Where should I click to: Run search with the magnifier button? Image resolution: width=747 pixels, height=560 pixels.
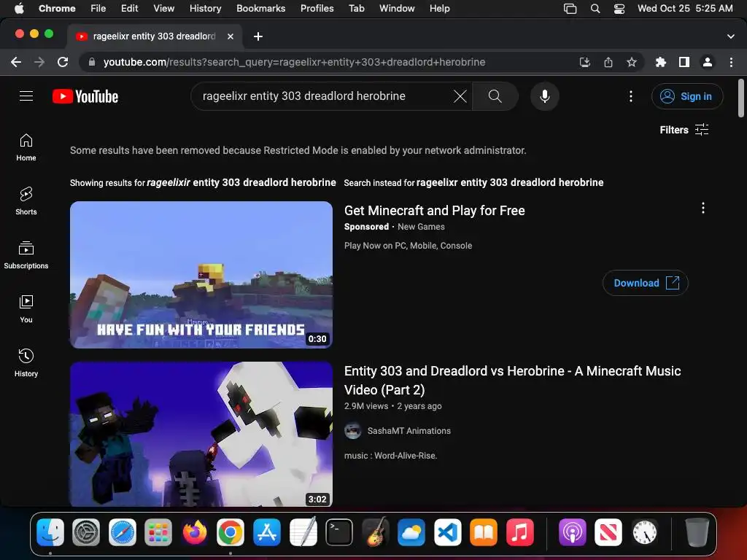tap(495, 96)
